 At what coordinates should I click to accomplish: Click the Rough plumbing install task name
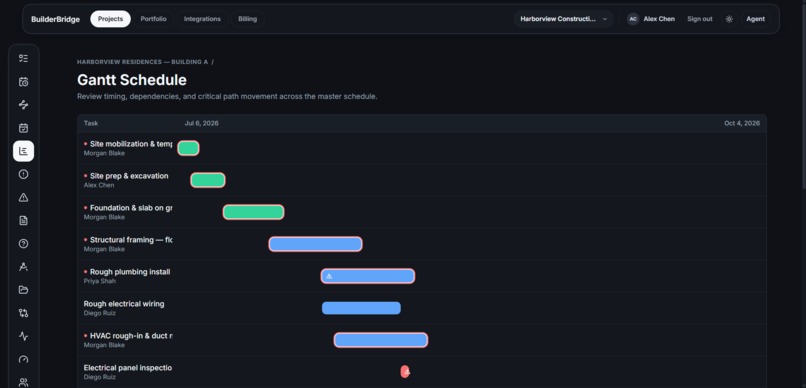point(130,272)
